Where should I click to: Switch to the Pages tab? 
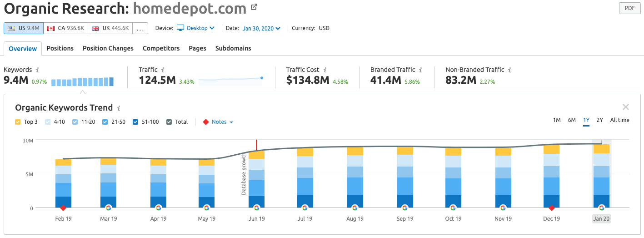[198, 48]
